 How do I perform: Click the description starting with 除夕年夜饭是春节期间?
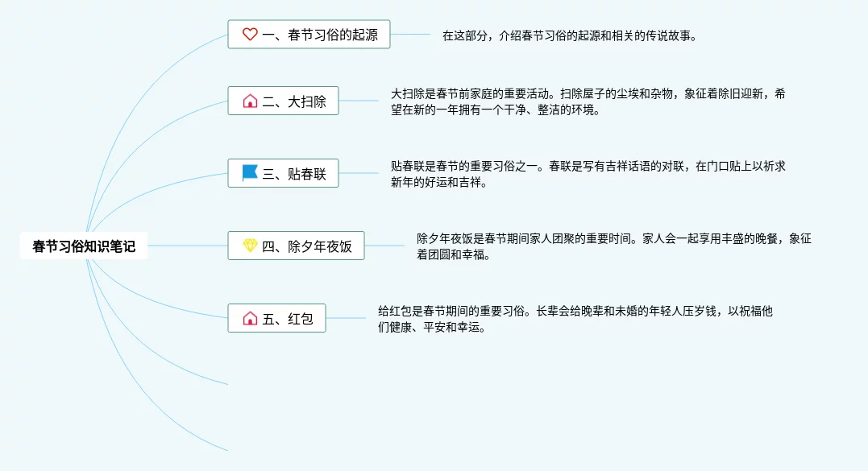click(x=614, y=246)
